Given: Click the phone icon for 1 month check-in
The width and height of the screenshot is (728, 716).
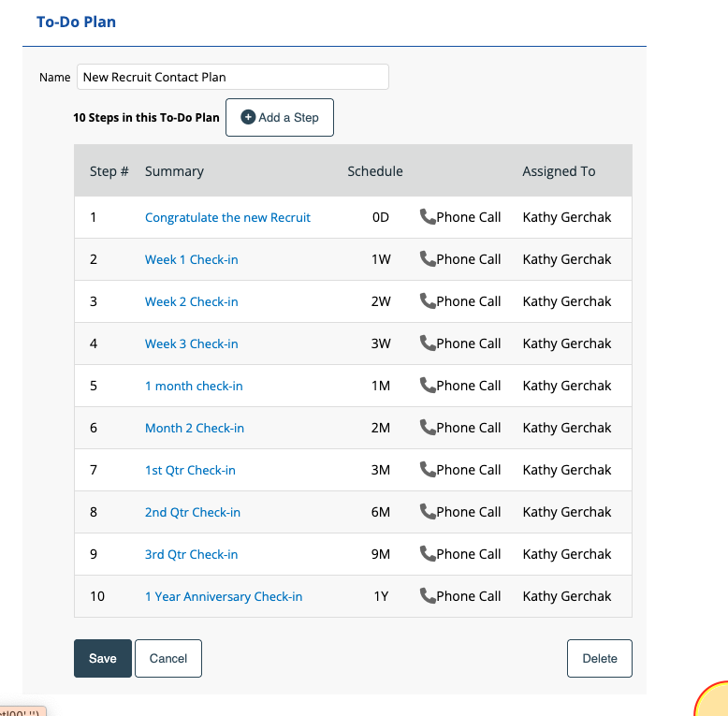Looking at the screenshot, I should [x=428, y=386].
